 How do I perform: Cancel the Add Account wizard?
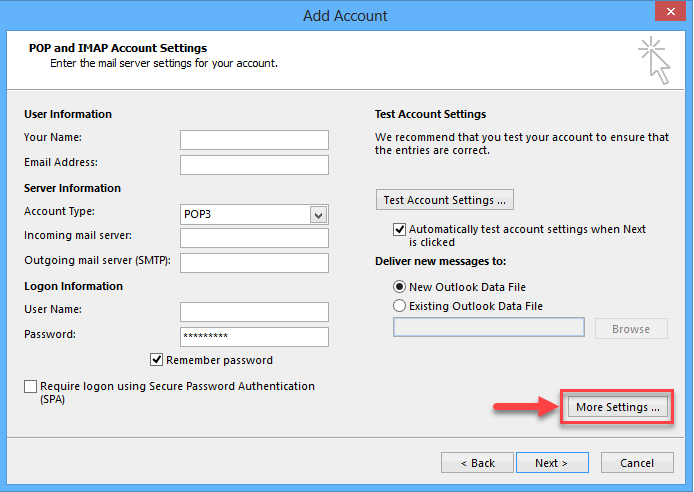tap(637, 463)
